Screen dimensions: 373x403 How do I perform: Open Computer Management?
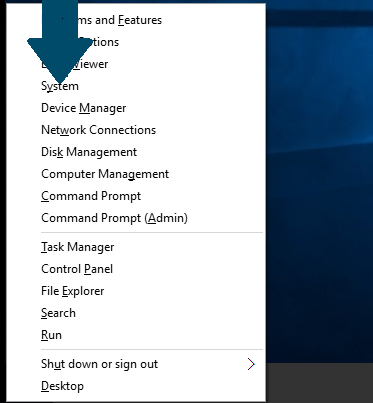point(105,174)
